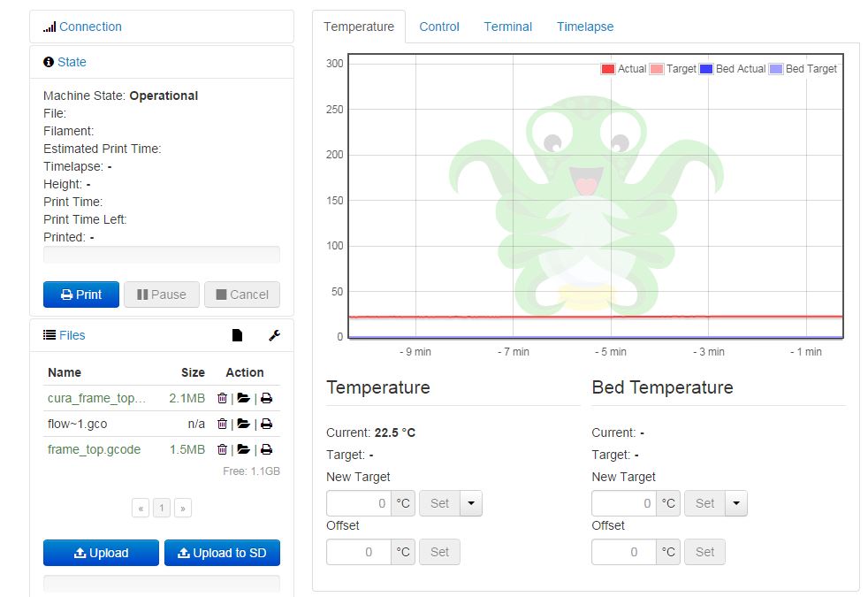Image resolution: width=868 pixels, height=597 pixels.
Task: Delete frame_top.gcode using trash icon
Action: pyautogui.click(x=222, y=449)
